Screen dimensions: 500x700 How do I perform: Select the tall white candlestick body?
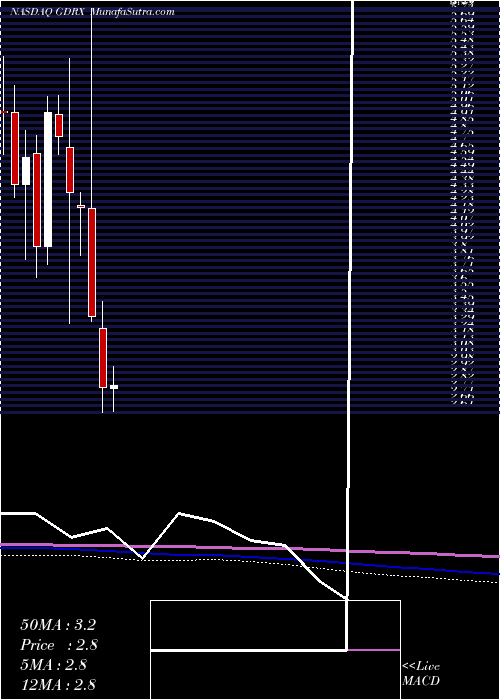48,179
